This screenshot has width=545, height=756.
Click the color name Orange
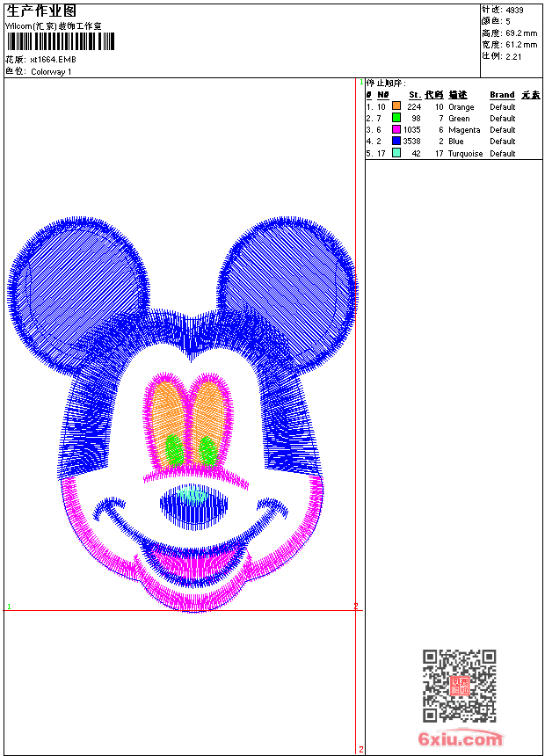[x=461, y=107]
